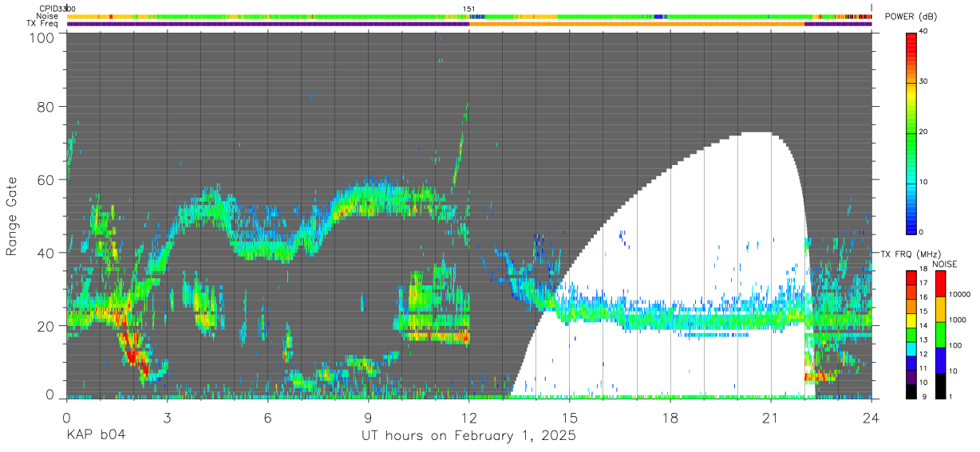Click the hour 3 tick on time axis
Viewport: 980px width, 452px height.
point(167,417)
